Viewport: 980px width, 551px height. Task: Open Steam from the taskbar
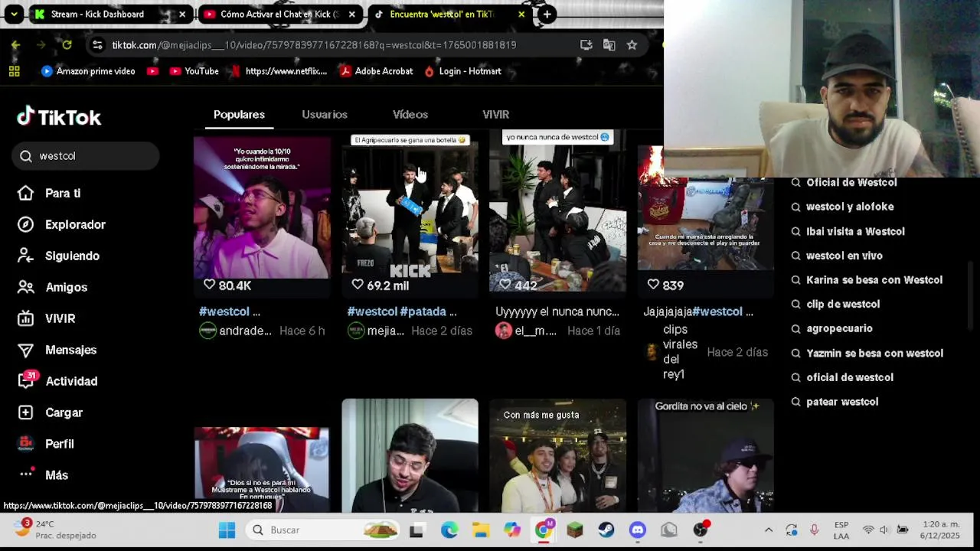(606, 530)
